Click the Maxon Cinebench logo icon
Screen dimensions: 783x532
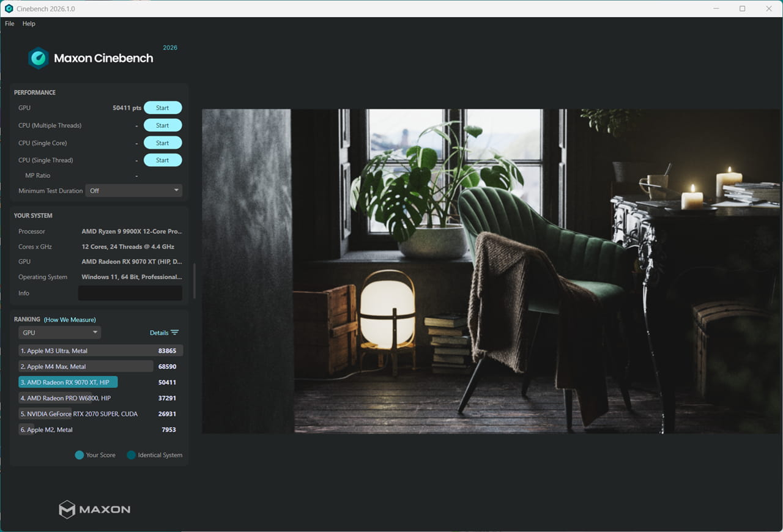(39, 58)
